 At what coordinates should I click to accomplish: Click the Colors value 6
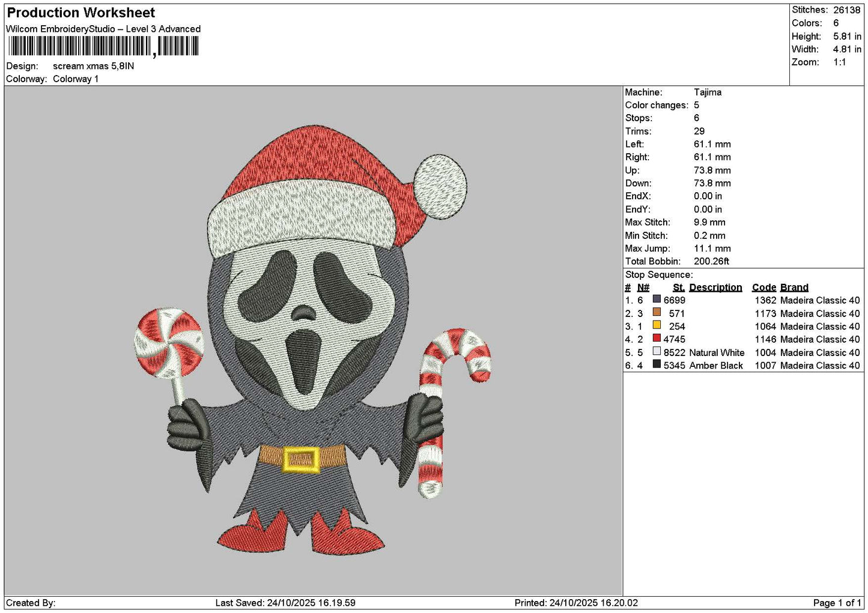(836, 23)
